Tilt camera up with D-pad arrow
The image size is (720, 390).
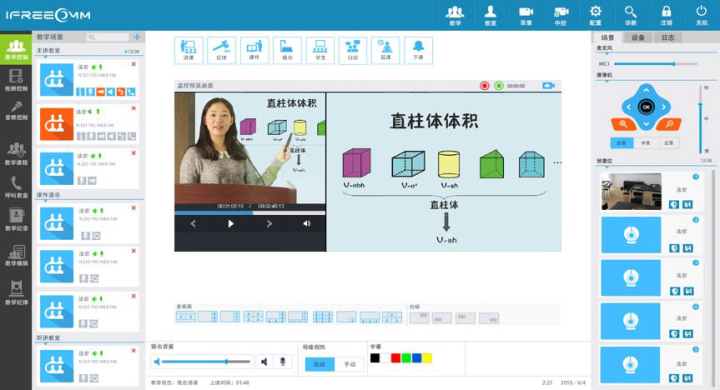pos(646,90)
